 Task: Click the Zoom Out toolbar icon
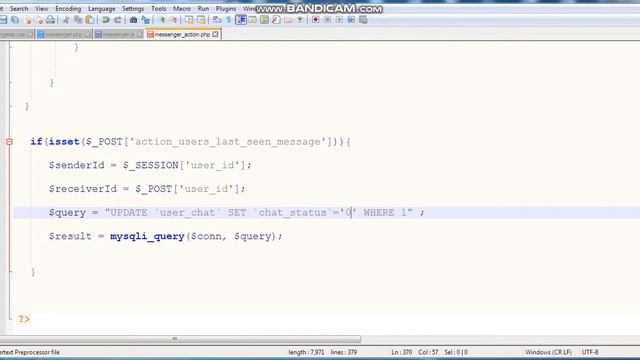174,20
